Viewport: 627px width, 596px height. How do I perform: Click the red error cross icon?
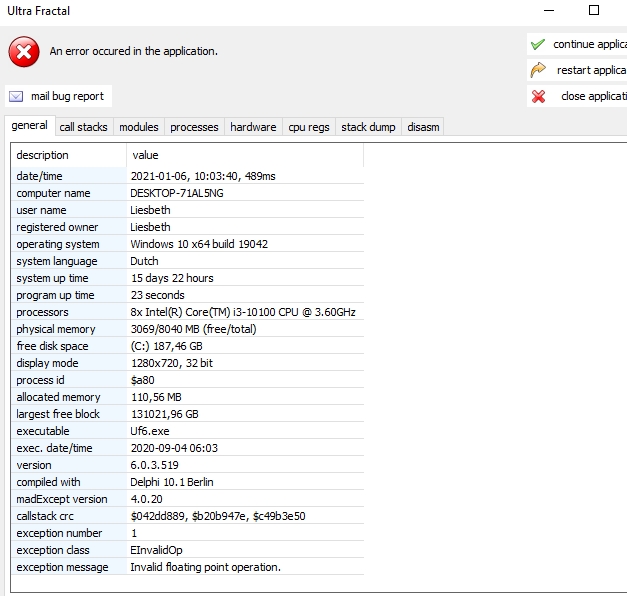(24, 52)
